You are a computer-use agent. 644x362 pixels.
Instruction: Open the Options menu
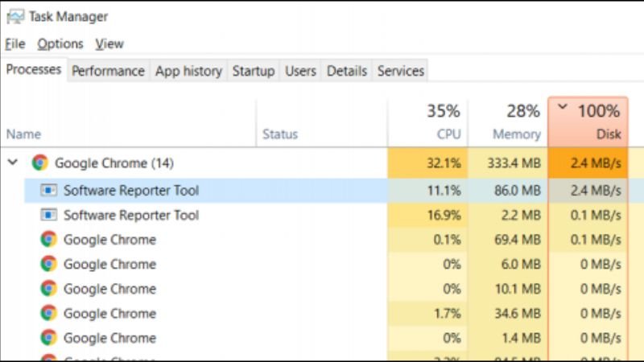pyautogui.click(x=60, y=44)
